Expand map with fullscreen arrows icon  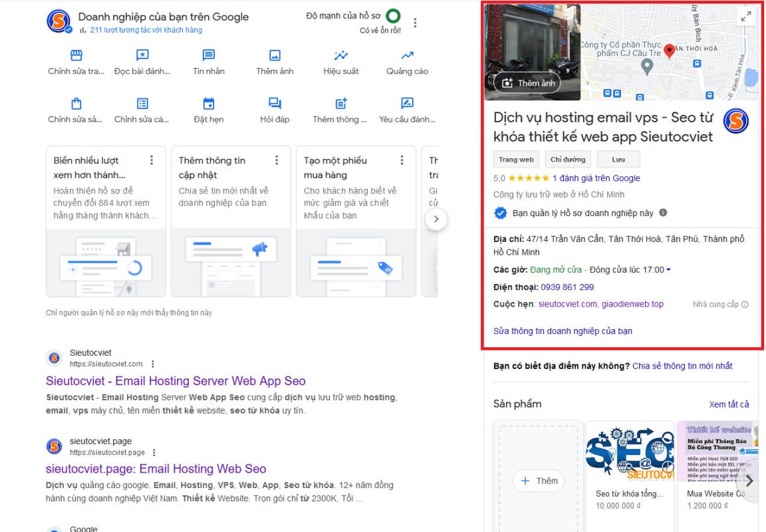(x=746, y=17)
